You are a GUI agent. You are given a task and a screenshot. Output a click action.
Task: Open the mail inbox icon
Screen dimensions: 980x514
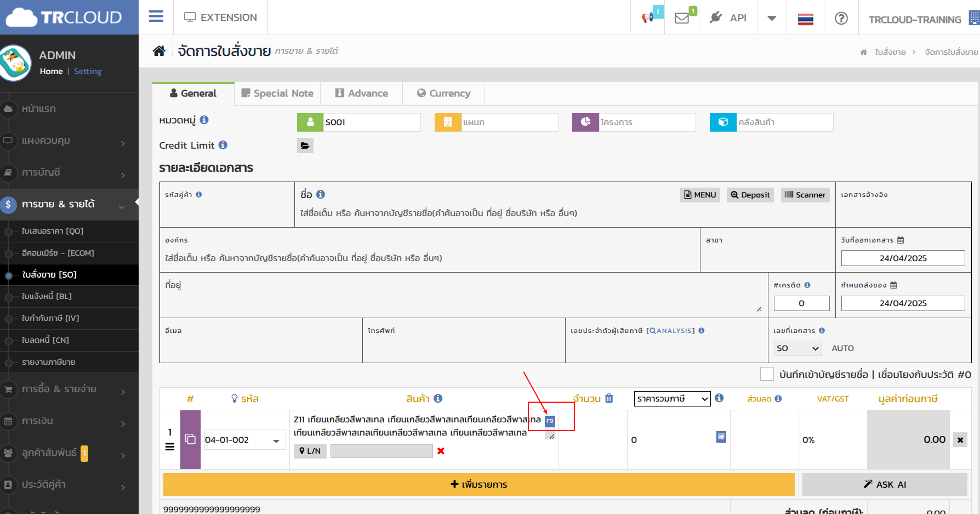tap(682, 18)
